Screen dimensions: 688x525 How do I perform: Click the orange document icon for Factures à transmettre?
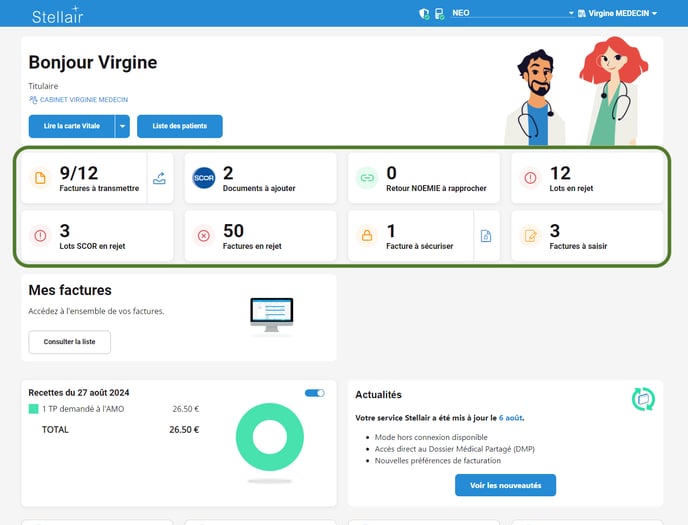[40, 178]
